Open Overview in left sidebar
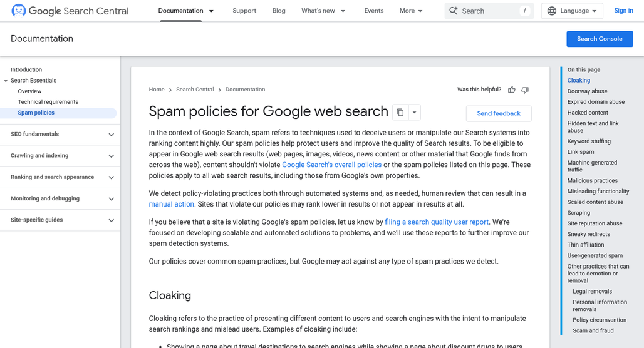The height and width of the screenshot is (348, 644). pyautogui.click(x=29, y=91)
